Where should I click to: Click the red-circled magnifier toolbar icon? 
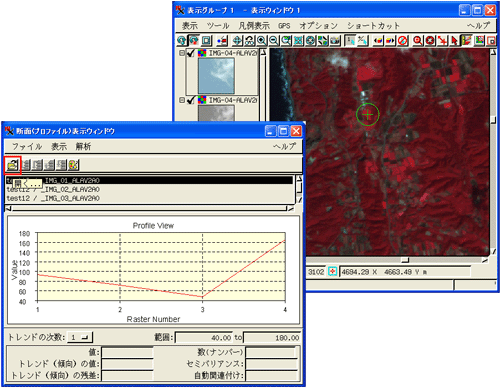click(417, 41)
